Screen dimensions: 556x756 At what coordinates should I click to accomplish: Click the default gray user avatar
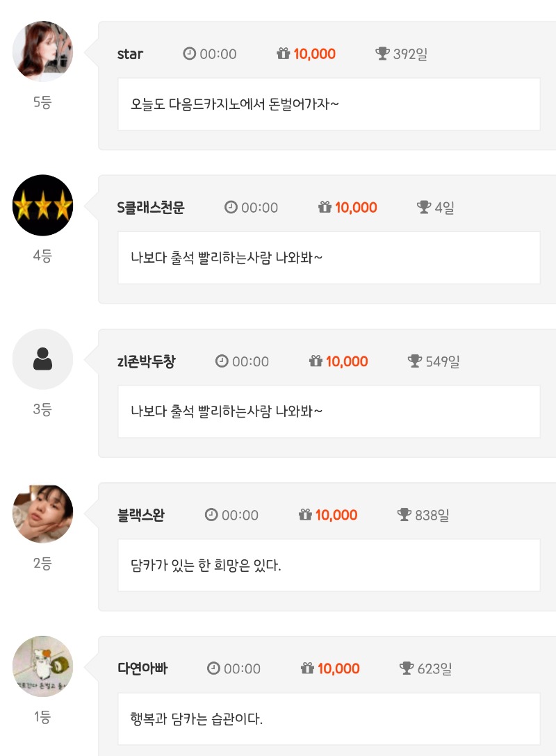tap(42, 359)
